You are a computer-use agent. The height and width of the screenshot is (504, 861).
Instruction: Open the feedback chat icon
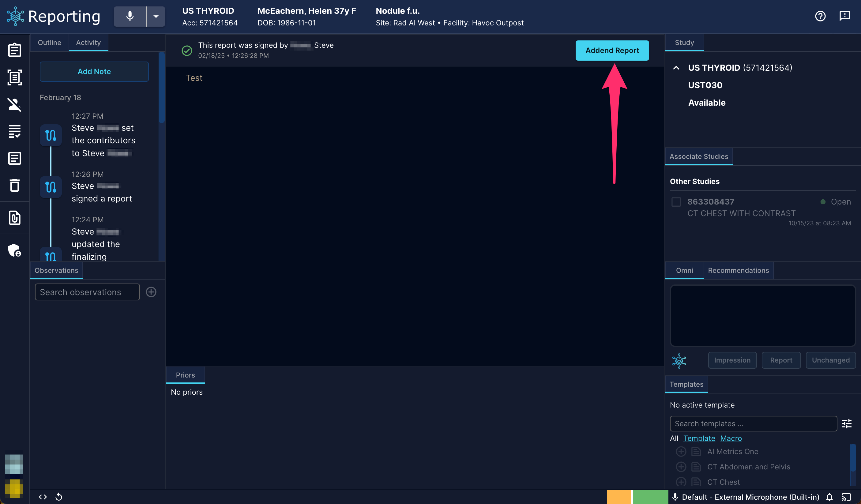click(x=844, y=16)
